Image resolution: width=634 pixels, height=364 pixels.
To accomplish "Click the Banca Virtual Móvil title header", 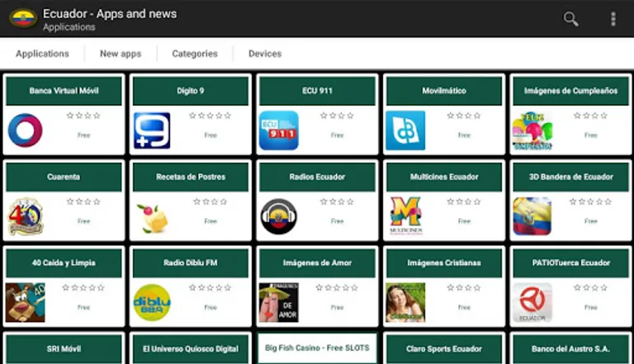I will click(x=64, y=91).
